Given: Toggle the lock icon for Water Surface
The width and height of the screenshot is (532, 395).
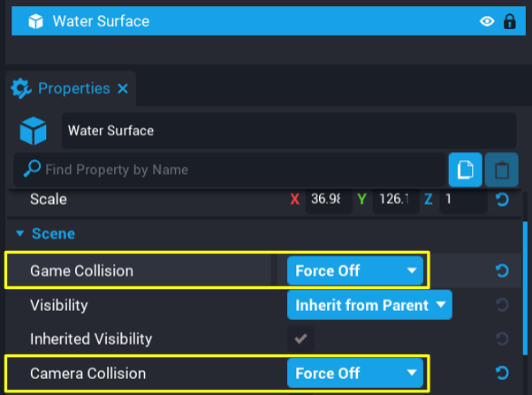Looking at the screenshot, I should tap(509, 21).
